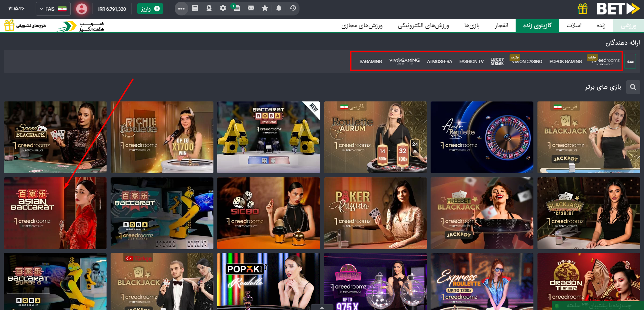Open the notifications bell icon
The image size is (644, 310).
(x=279, y=8)
